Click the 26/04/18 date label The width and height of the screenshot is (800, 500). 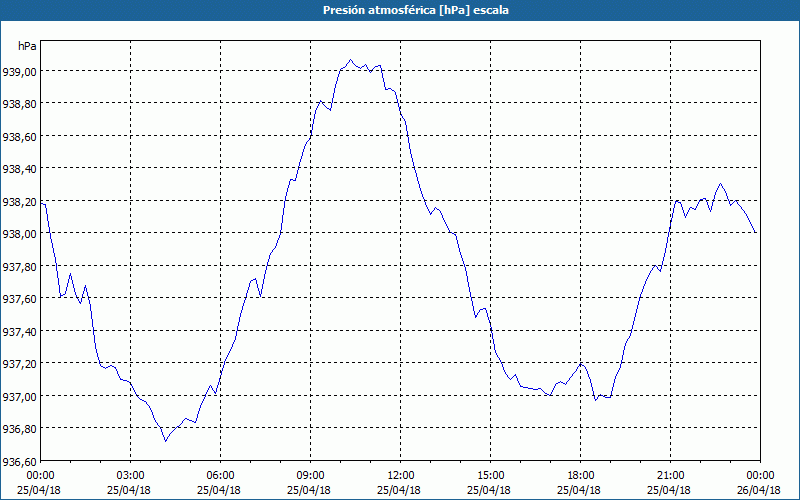pos(759,490)
